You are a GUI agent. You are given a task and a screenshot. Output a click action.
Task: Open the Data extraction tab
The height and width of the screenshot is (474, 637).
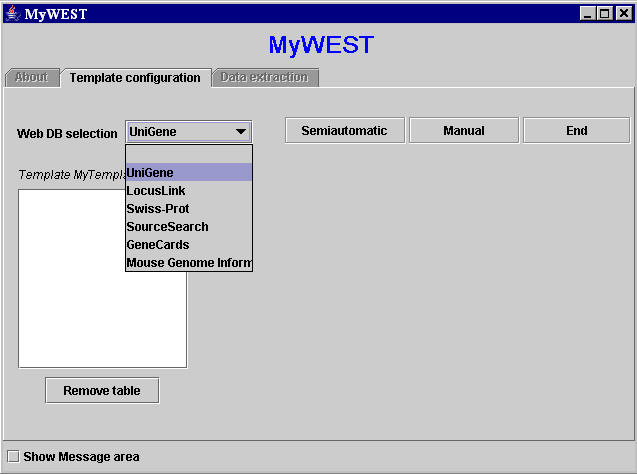(x=264, y=77)
